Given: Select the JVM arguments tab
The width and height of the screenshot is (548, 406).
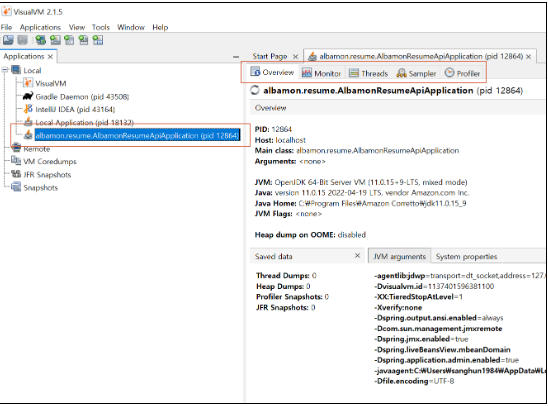Looking at the screenshot, I should click(399, 256).
